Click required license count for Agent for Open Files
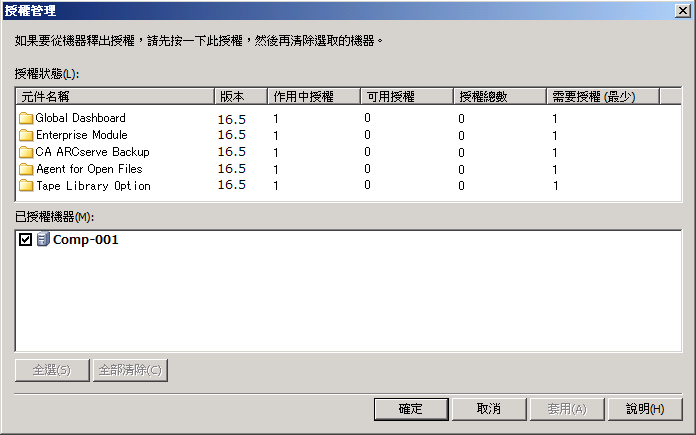This screenshot has width=696, height=435. click(x=555, y=170)
